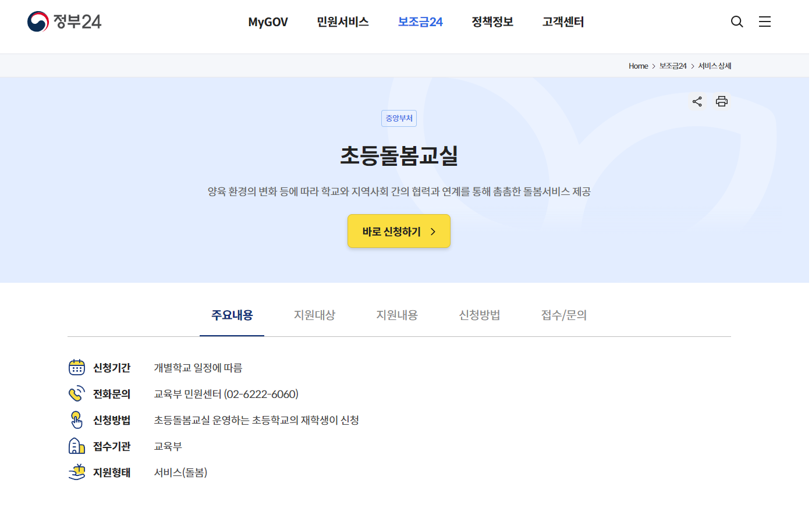
Task: Click the print icon
Action: pos(722,101)
